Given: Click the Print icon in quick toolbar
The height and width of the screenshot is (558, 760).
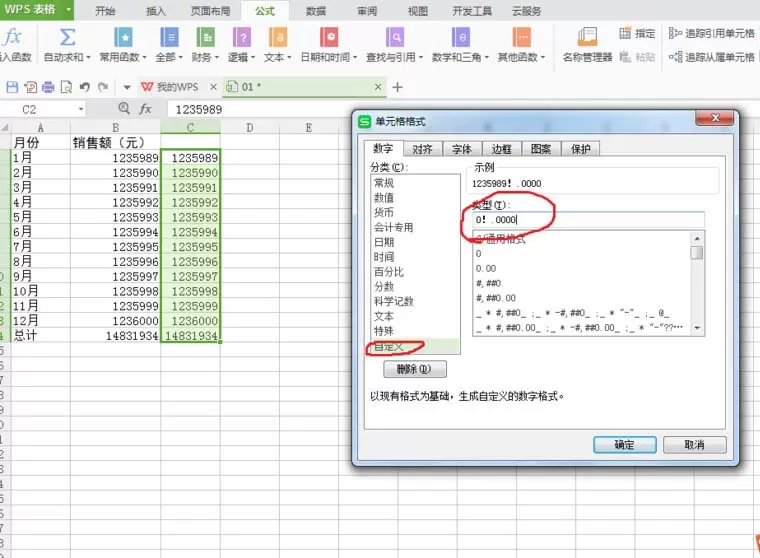Looking at the screenshot, I should click(x=48, y=87).
